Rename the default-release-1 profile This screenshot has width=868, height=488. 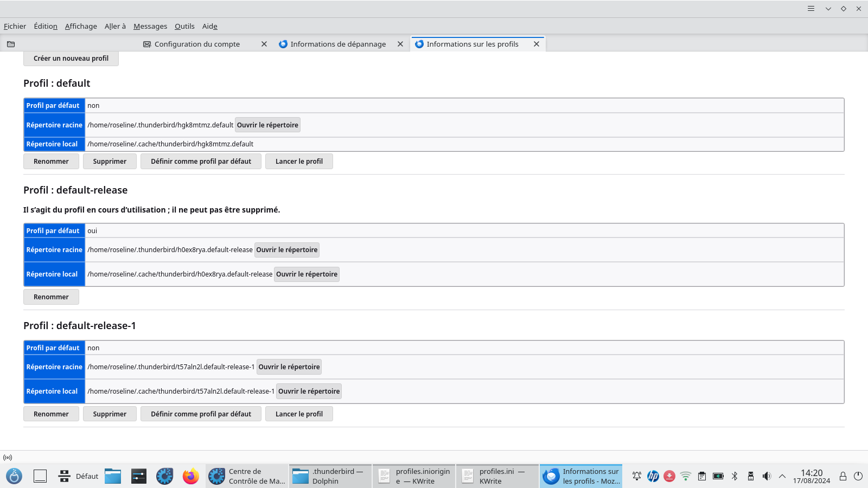tap(51, 414)
